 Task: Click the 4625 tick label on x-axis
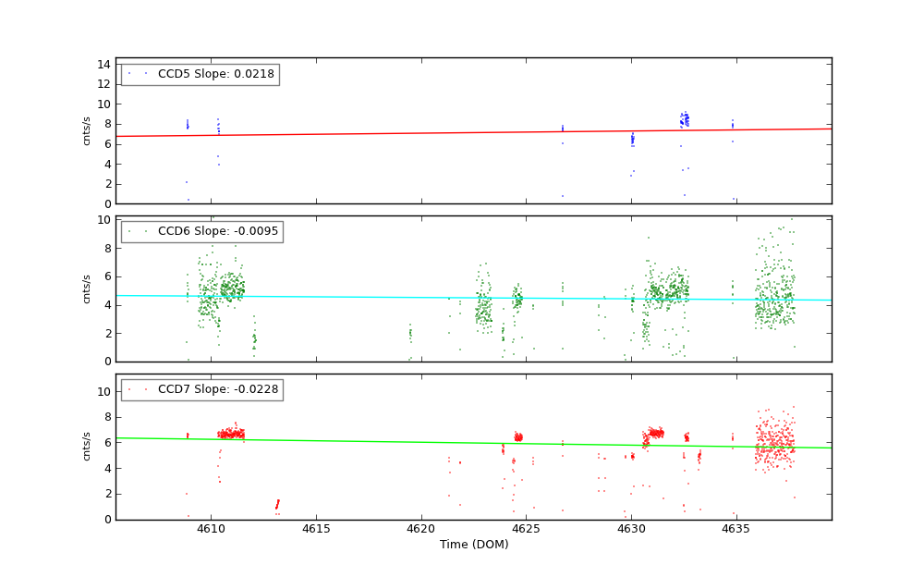coord(526,530)
